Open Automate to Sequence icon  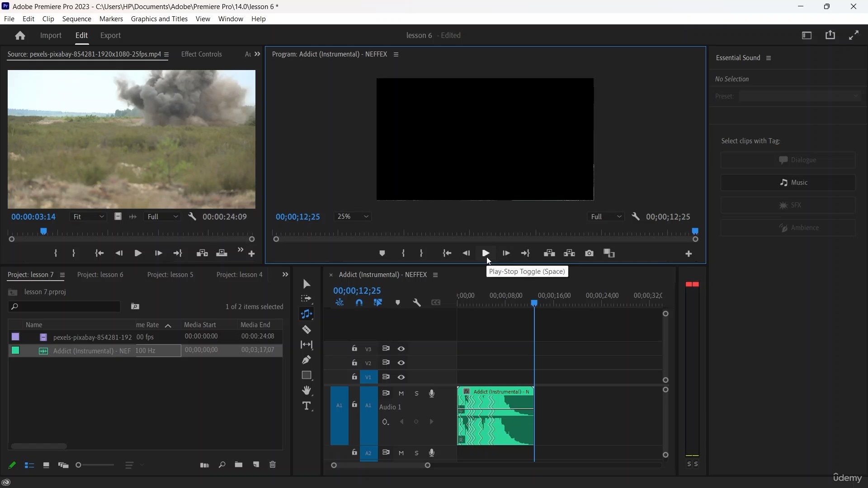(x=204, y=465)
